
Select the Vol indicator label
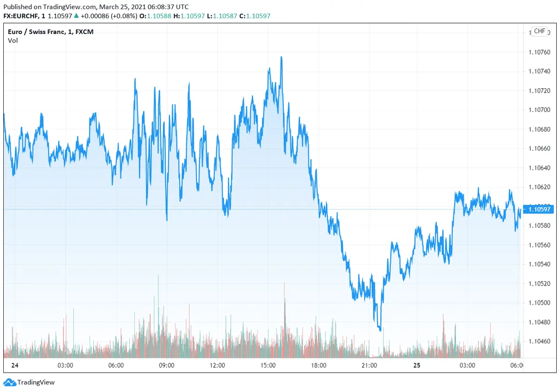pos(13,41)
